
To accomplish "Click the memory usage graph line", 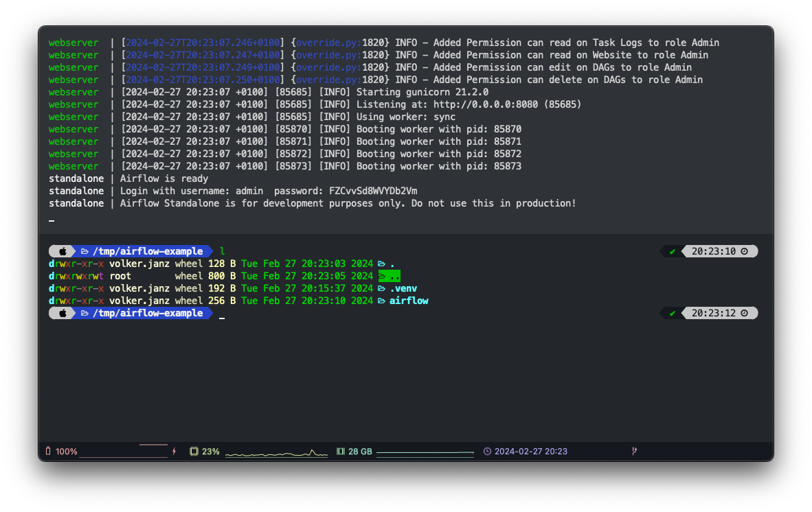I will pos(425,453).
